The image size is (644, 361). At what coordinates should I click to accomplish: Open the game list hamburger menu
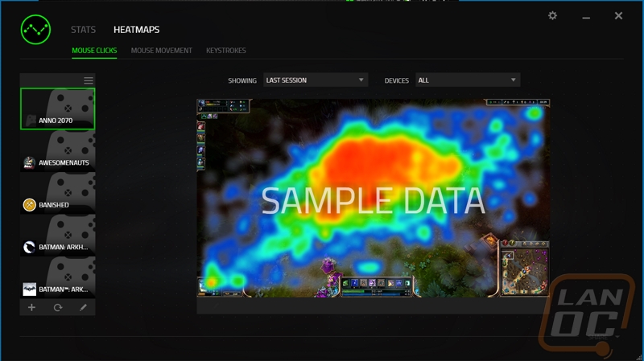click(89, 80)
